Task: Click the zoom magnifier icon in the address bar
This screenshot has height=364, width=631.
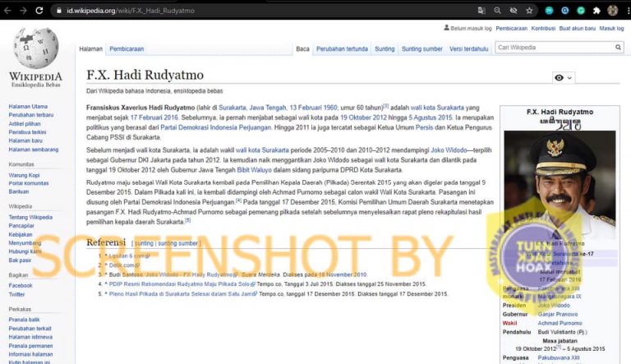Action: pos(497,11)
